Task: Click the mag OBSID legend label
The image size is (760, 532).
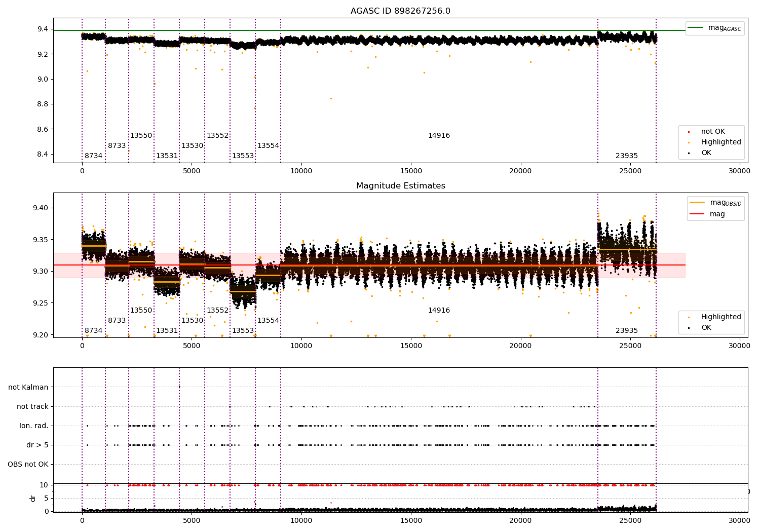Action: [x=726, y=203]
